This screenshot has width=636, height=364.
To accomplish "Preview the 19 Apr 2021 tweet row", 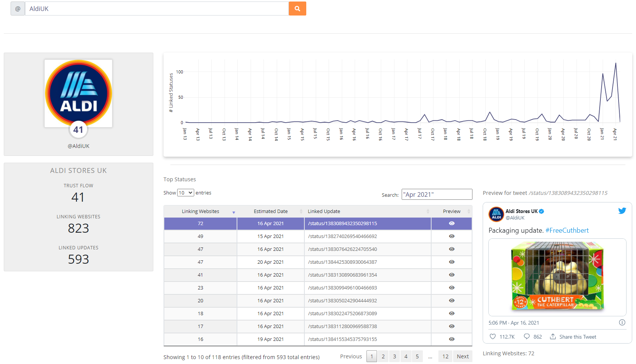I will click(452, 339).
